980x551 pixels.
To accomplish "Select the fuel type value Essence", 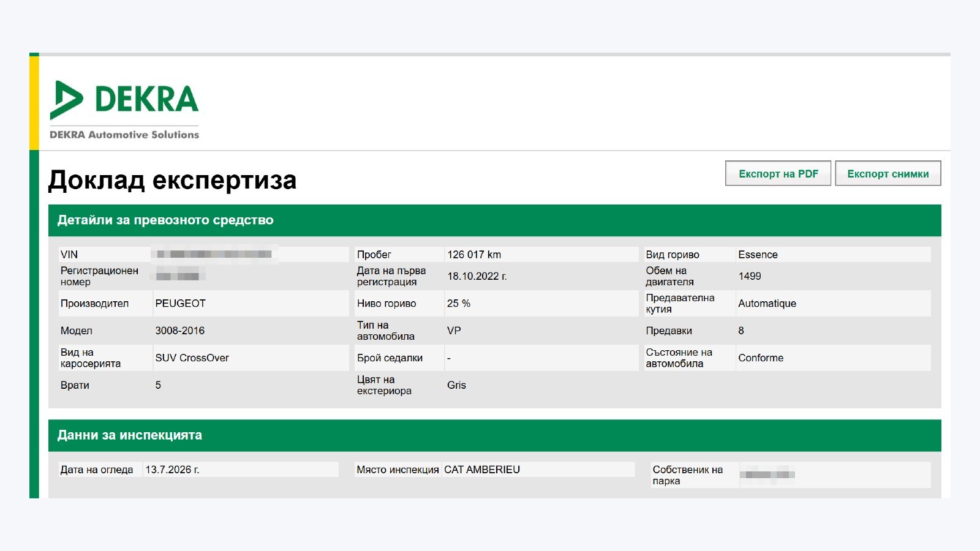I will tap(758, 255).
